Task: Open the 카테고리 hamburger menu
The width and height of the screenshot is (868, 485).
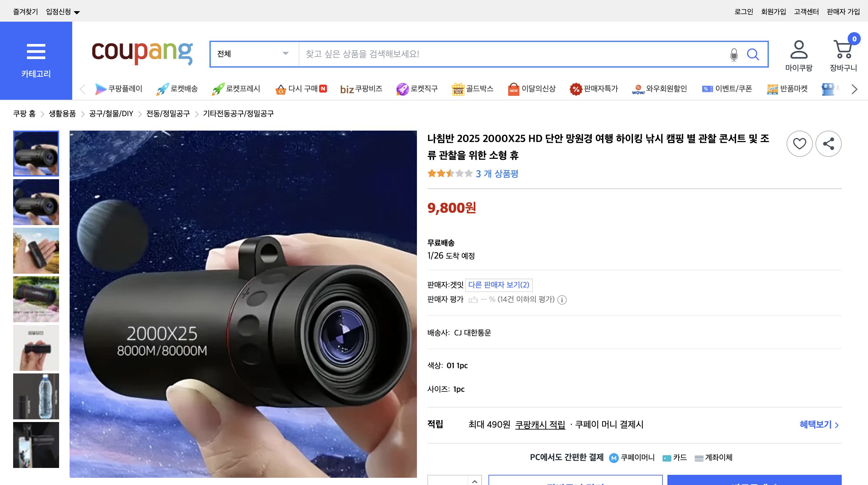Action: tap(36, 52)
